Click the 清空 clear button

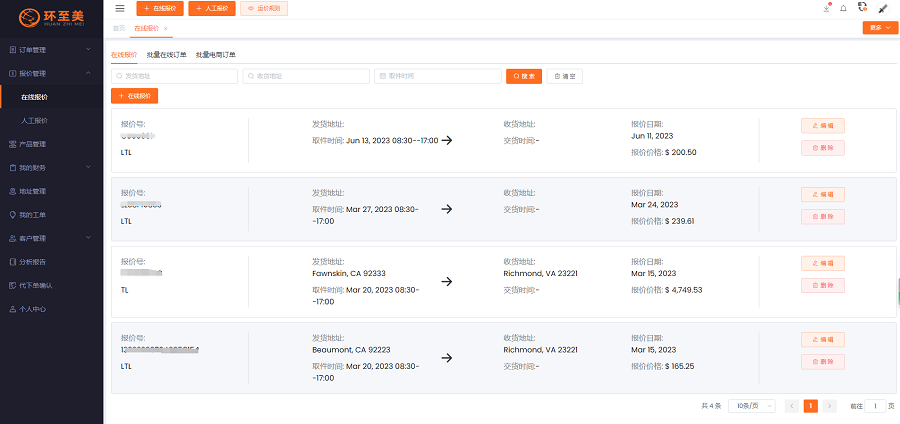coord(564,76)
